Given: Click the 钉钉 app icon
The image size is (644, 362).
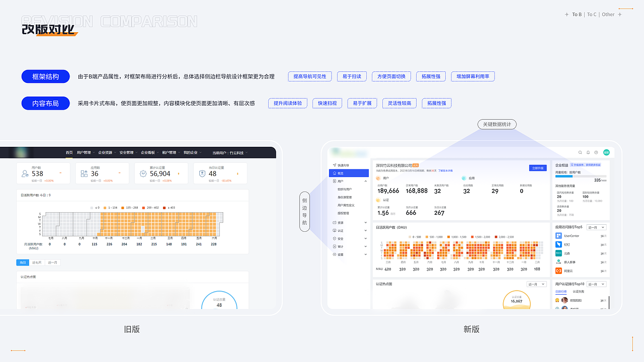Looking at the screenshot, I should click(x=558, y=244).
